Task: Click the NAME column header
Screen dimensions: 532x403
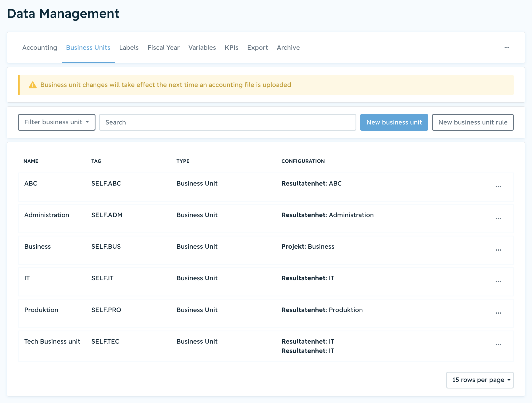Action: [x=31, y=161]
